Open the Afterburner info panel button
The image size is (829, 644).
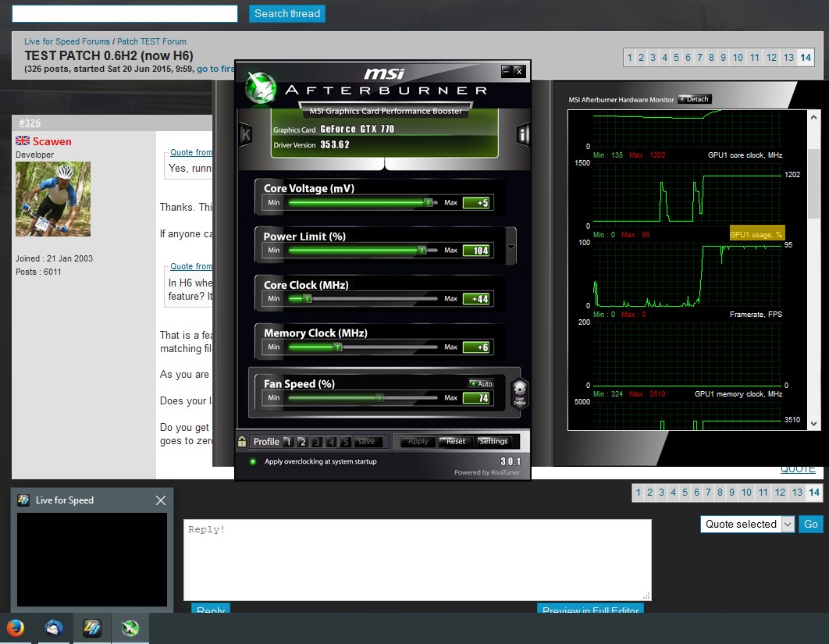[x=523, y=135]
